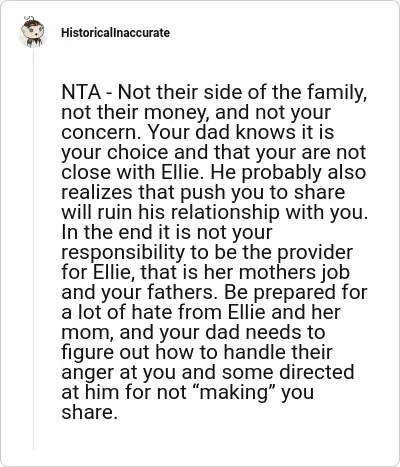
Task: Click the line "mom, and your dad needs to"
Action: tap(193, 332)
